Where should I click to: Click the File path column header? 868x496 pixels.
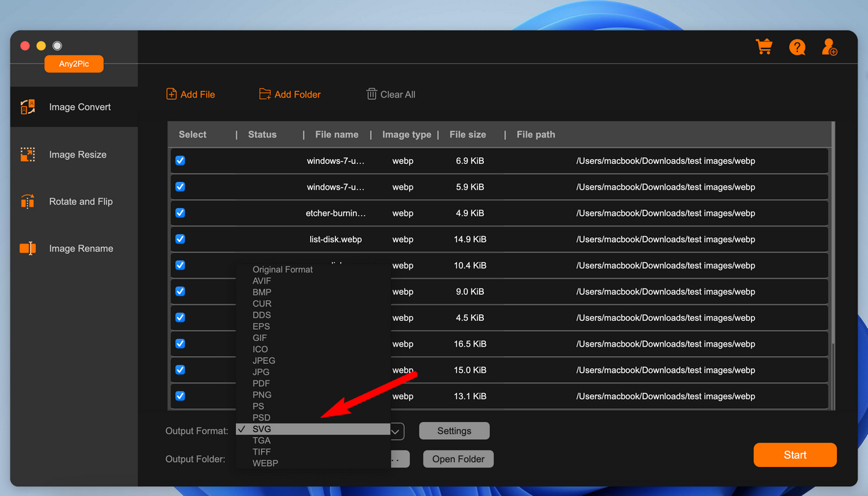536,135
